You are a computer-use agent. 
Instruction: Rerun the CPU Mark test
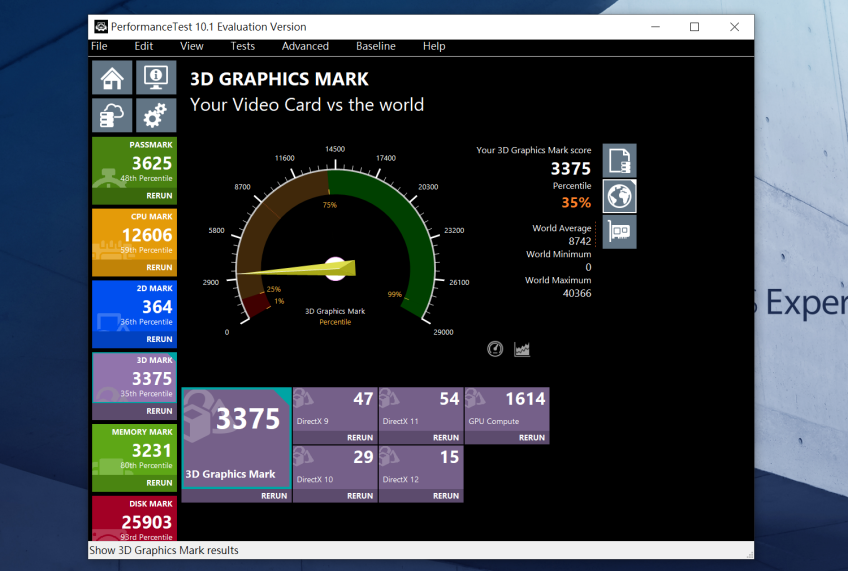(x=159, y=268)
